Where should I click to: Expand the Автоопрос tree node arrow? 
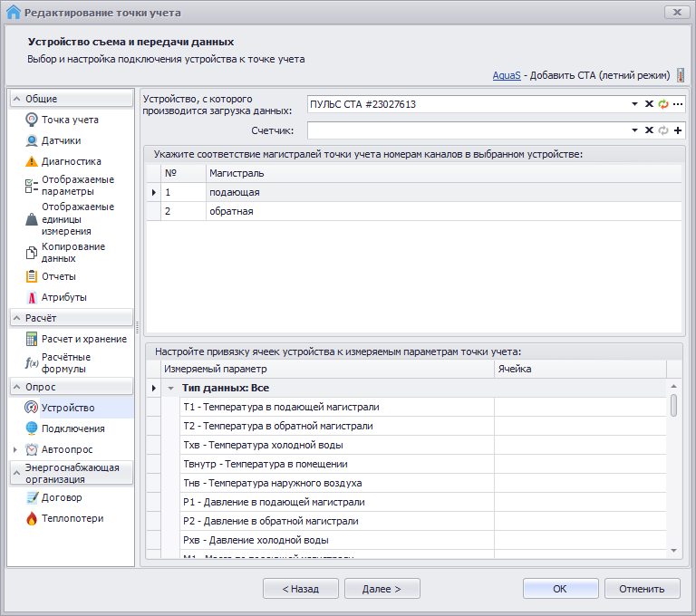click(15, 449)
